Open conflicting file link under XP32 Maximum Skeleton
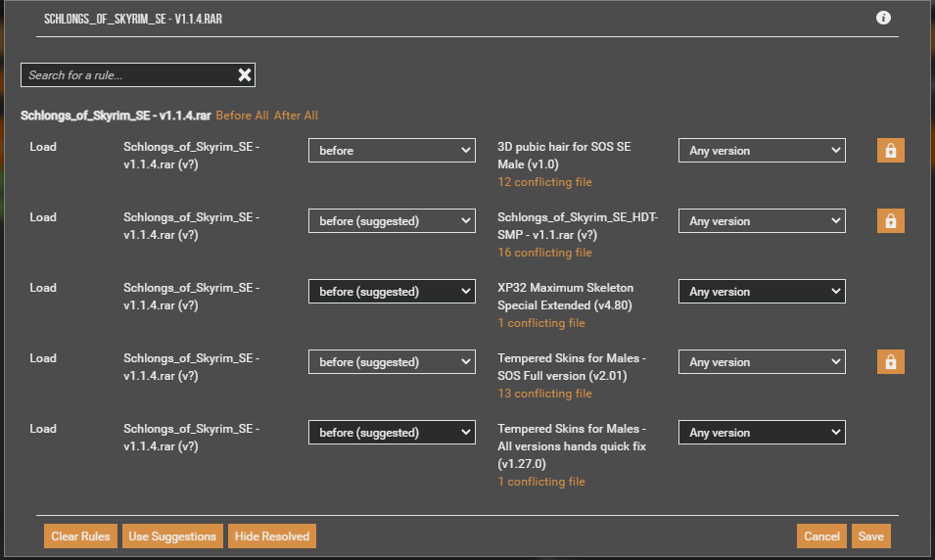The image size is (935, 560). pos(540,323)
